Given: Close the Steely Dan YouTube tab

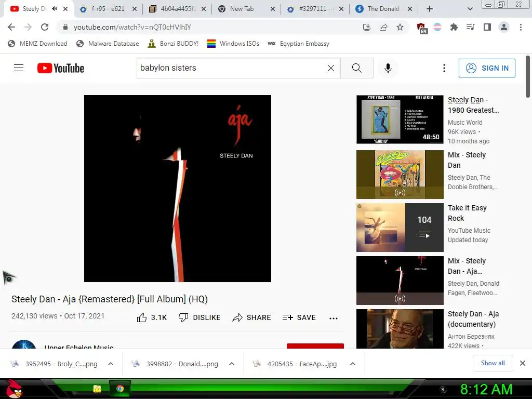Looking at the screenshot, I should click(65, 9).
